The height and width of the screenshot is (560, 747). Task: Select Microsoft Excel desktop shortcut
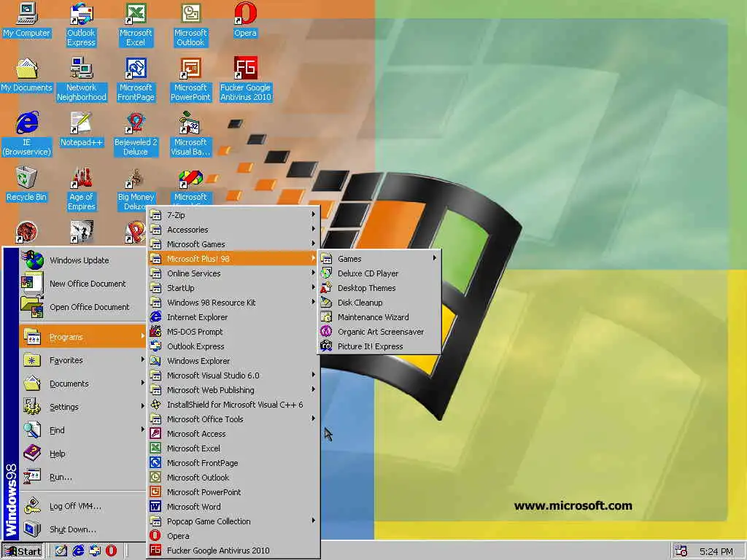[x=135, y=25]
